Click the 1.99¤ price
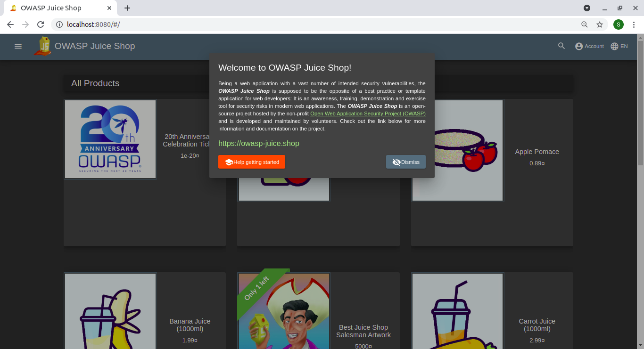This screenshot has width=644, height=349. (x=190, y=340)
